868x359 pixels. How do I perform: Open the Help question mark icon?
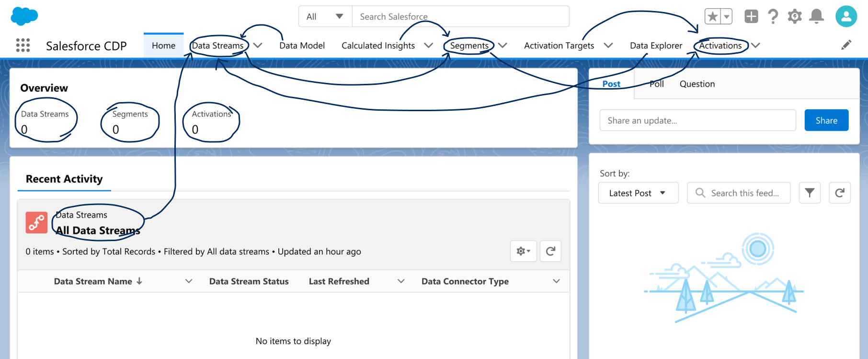pos(773,16)
